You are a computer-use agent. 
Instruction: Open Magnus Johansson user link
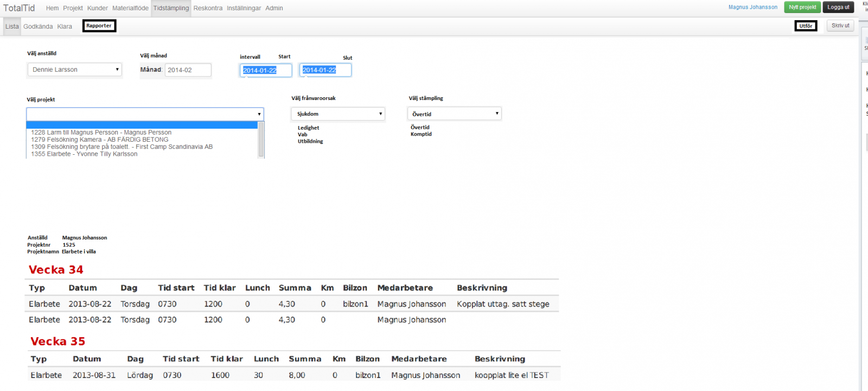tap(752, 7)
